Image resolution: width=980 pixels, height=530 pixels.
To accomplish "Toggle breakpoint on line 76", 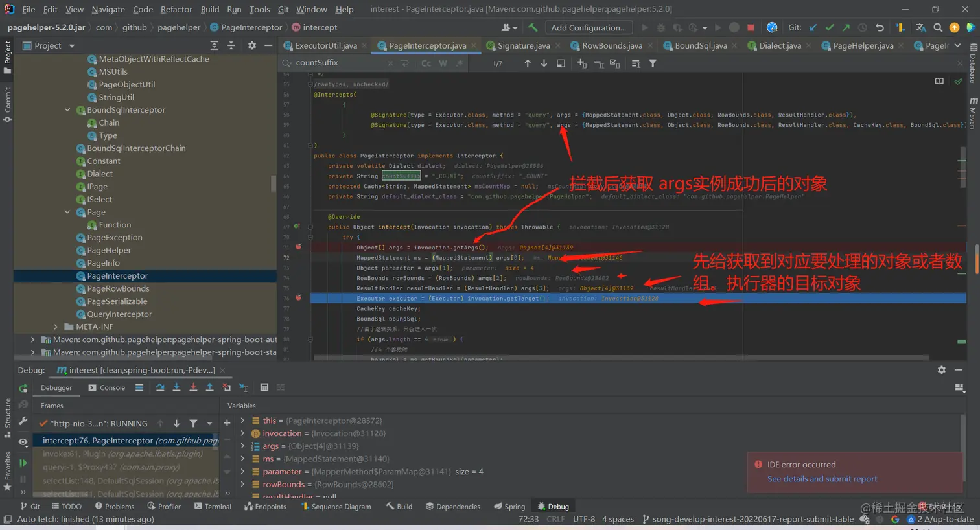I will coord(299,298).
